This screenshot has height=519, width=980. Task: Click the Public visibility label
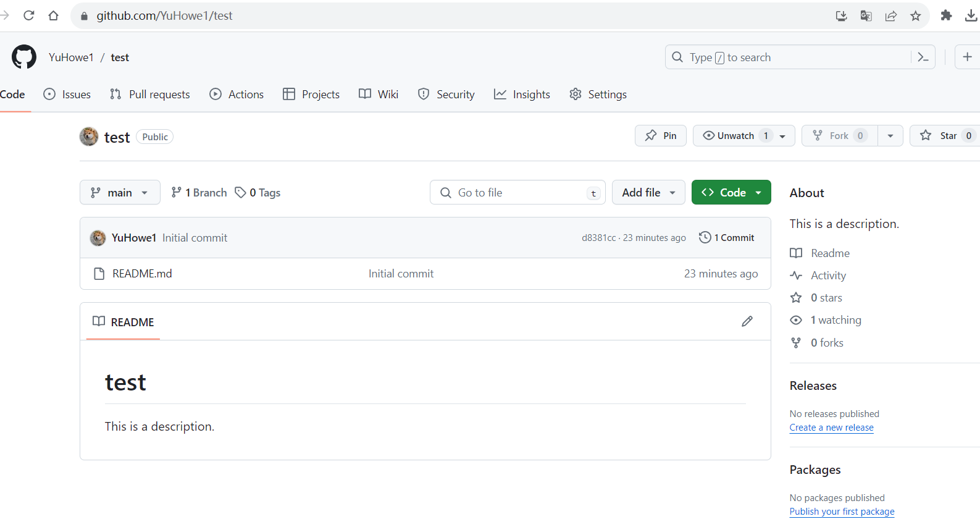[154, 137]
